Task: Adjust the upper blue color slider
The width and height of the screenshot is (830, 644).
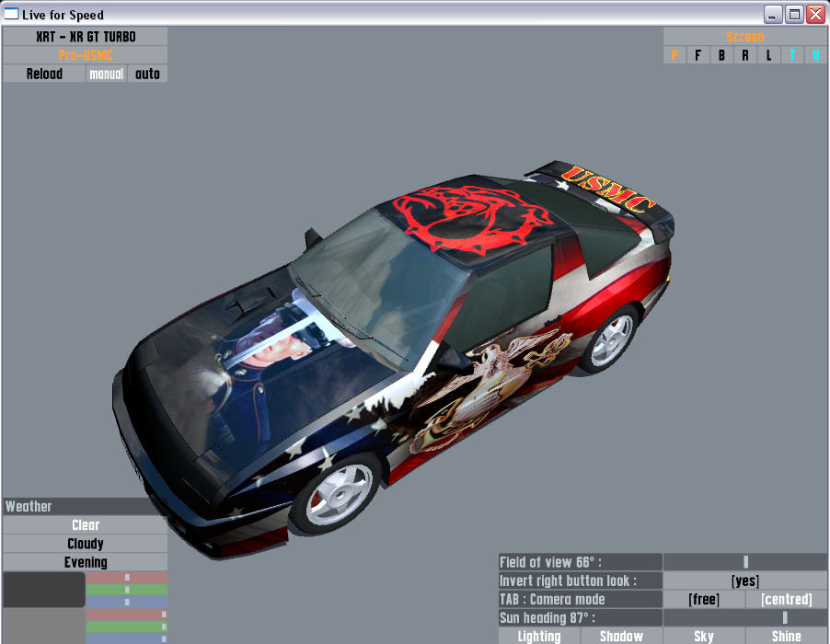Action: coord(127,603)
